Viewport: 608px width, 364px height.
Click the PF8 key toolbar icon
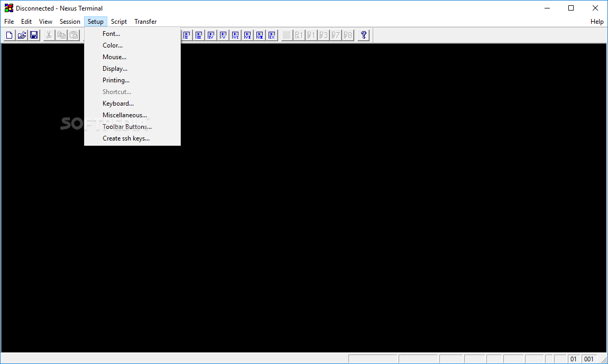pos(348,35)
